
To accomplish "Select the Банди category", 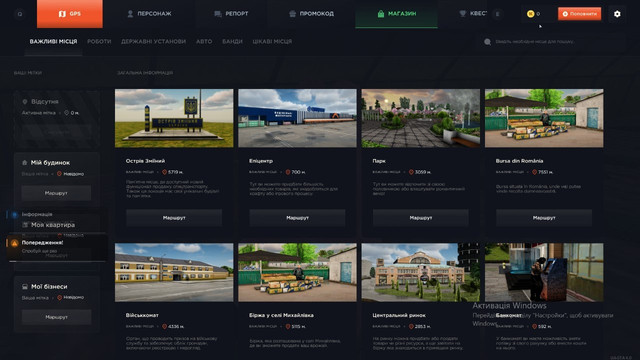I will click(x=232, y=42).
